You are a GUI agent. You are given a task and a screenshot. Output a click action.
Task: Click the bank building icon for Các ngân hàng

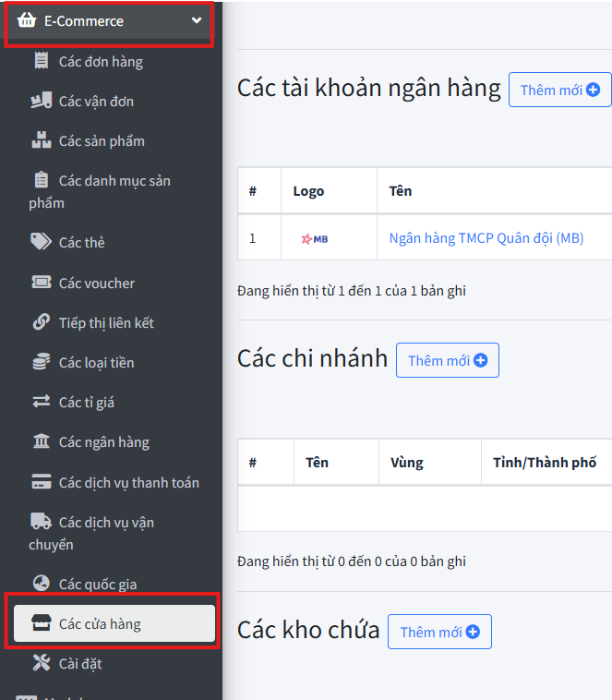(41, 441)
